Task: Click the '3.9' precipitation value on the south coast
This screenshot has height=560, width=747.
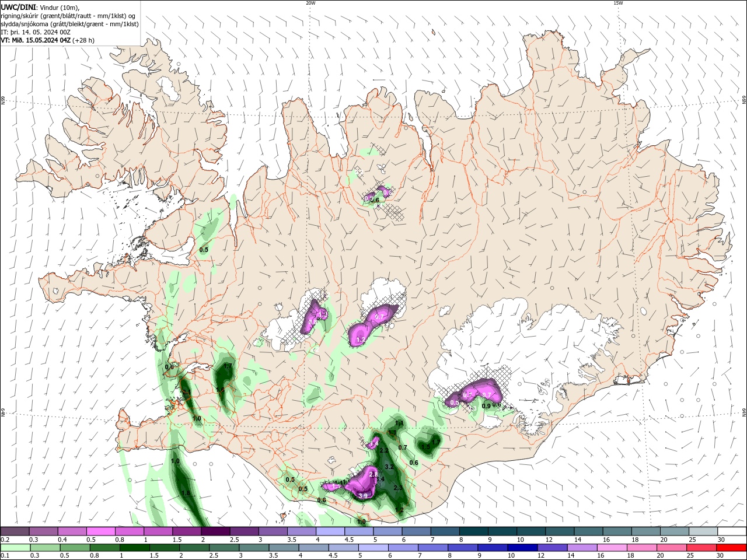Action: coord(363,496)
